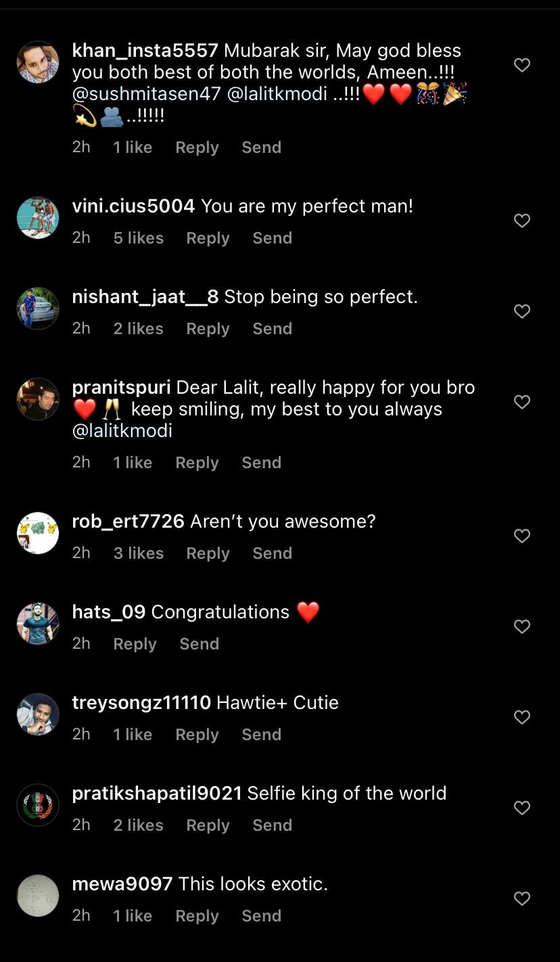The image size is (560, 962).
Task: Open @lalitkmodi mention in pranitspuri's comment
Action: tap(122, 431)
